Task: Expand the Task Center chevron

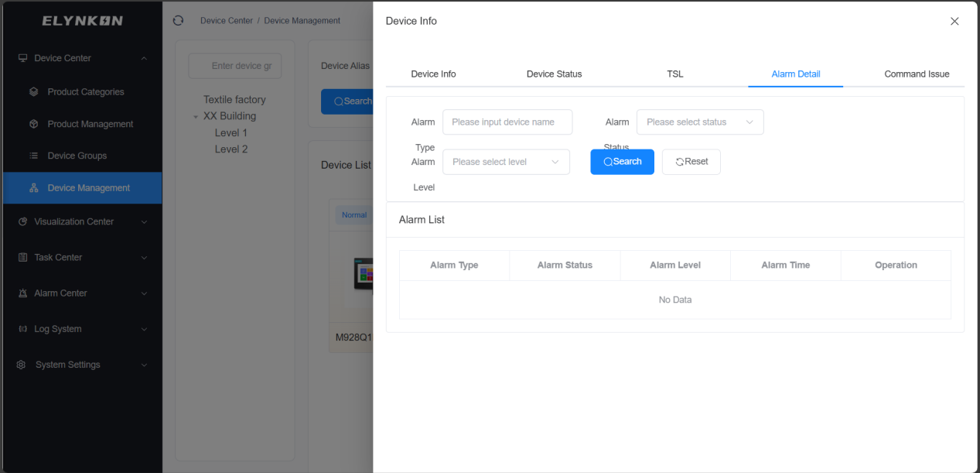Action: (144, 257)
